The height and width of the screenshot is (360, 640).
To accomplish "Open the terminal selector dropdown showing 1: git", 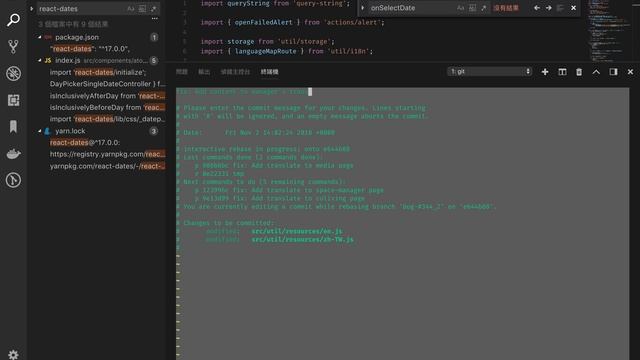I will click(489, 71).
